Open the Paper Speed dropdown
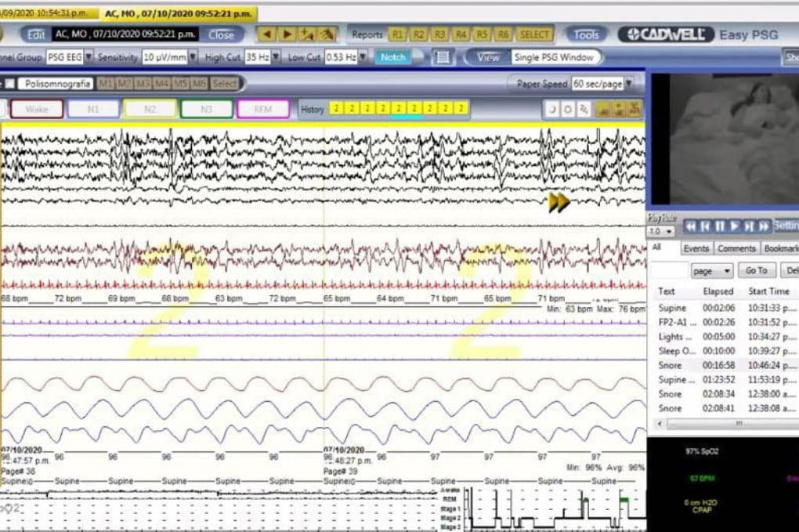 [x=629, y=84]
